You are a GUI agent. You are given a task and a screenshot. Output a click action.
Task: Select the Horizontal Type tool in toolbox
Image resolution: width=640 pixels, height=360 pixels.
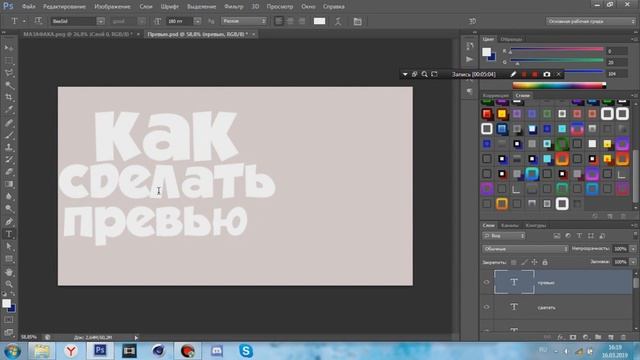click(9, 234)
